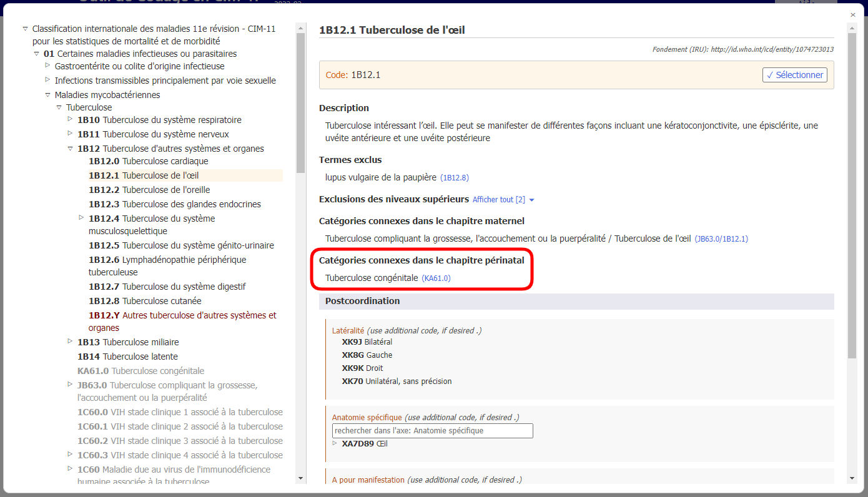
Task: Expand 1B10 Tuberculose du système respiratoire
Action: tap(70, 119)
